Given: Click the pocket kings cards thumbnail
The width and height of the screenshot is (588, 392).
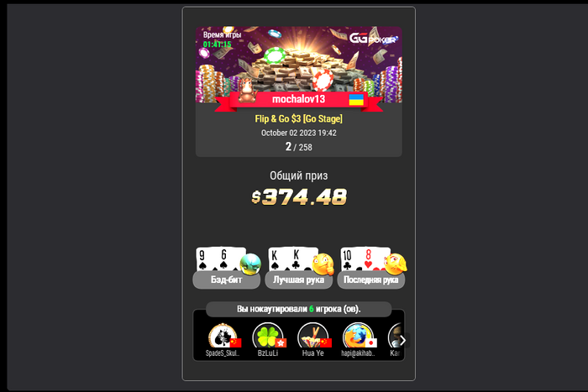Looking at the screenshot, I should pyautogui.click(x=291, y=259).
